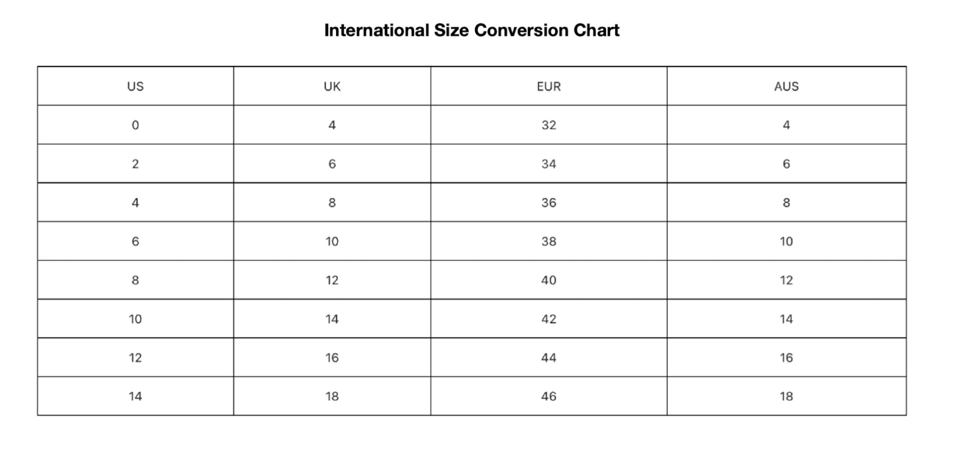Select the EUR size 46 cell

(x=549, y=397)
